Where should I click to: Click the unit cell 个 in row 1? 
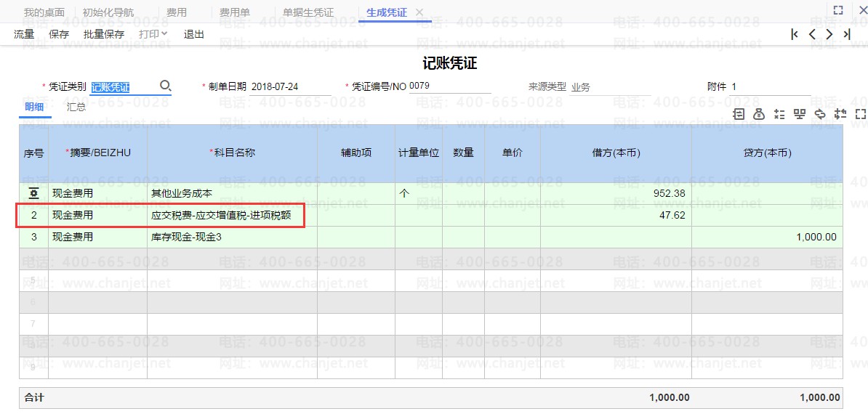pos(419,194)
